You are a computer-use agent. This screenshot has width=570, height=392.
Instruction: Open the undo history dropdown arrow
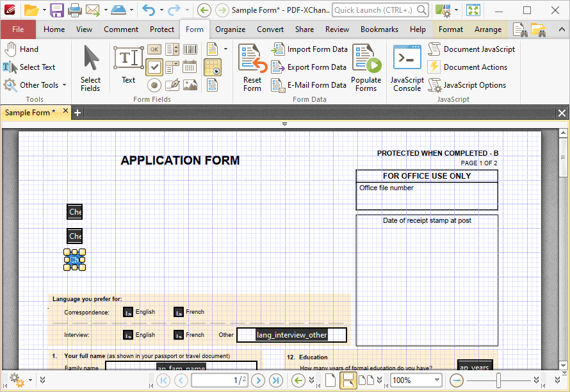pos(161,10)
